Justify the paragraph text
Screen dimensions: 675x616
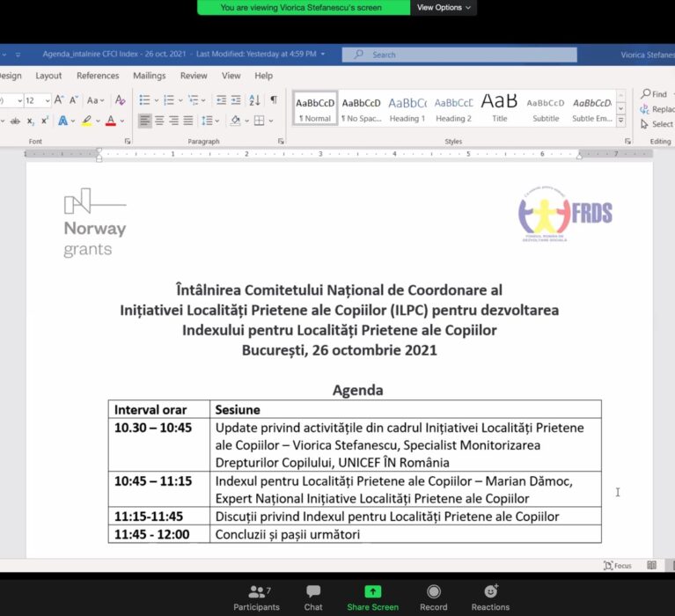(188, 121)
